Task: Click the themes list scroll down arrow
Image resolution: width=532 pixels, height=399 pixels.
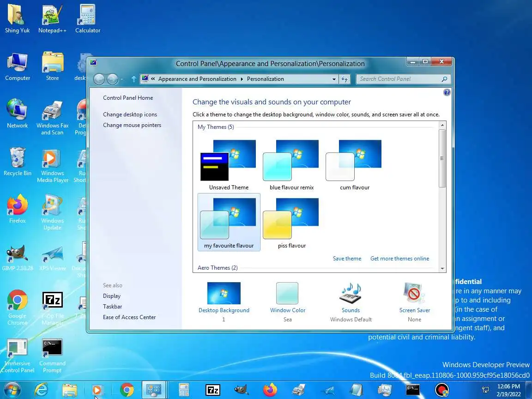Action: [x=442, y=268]
